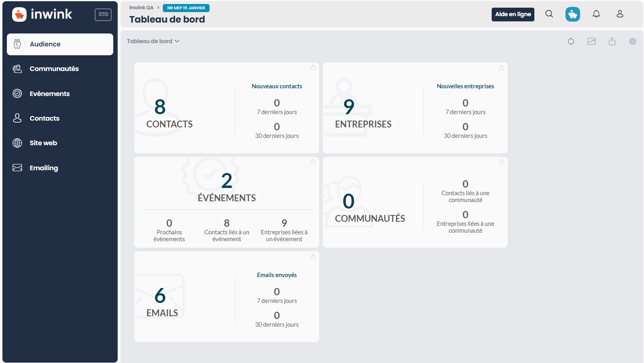Export the Communautés card
The image size is (644, 363).
(502, 162)
